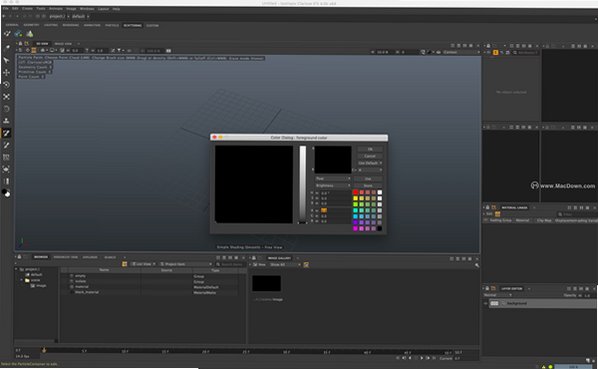Viewport: 598px width, 369px height.
Task: Switch to the Particle shelf tab
Action: click(x=112, y=25)
